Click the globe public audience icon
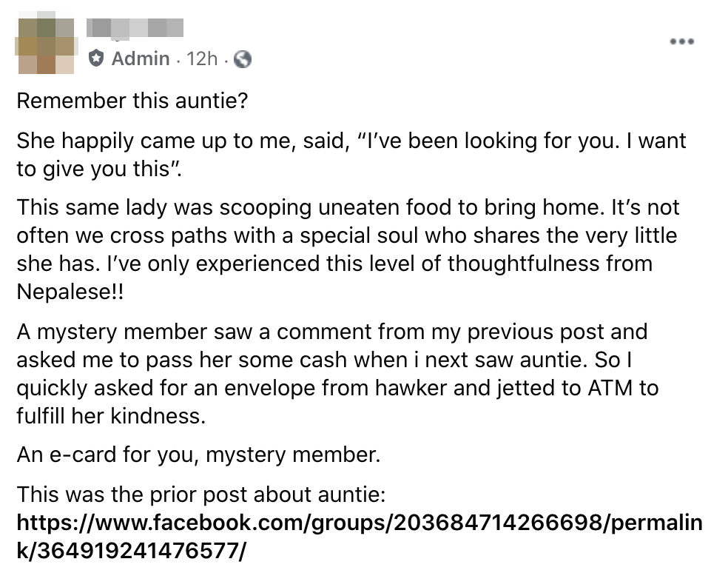This screenshot has width=728, height=573. pos(242,60)
